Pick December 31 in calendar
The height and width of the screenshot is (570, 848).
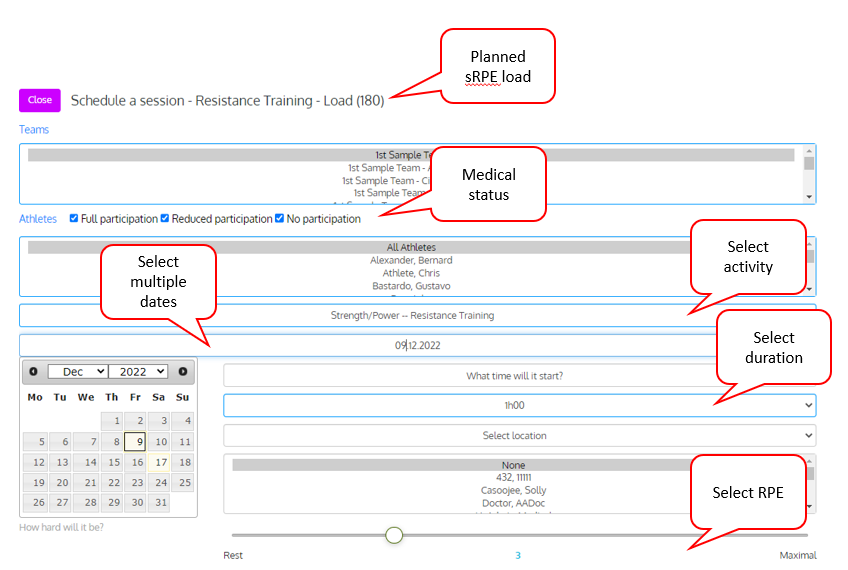coord(158,502)
